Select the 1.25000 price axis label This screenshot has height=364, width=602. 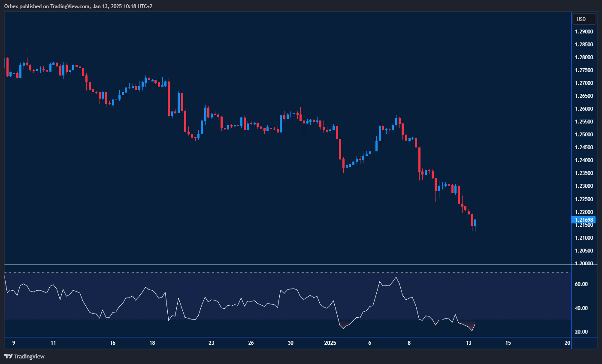584,135
